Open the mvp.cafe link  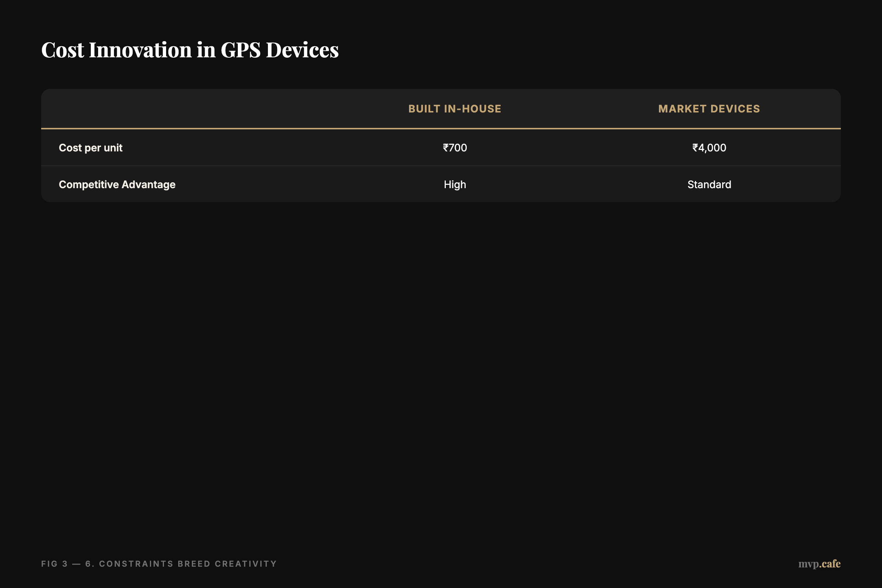coord(819,564)
